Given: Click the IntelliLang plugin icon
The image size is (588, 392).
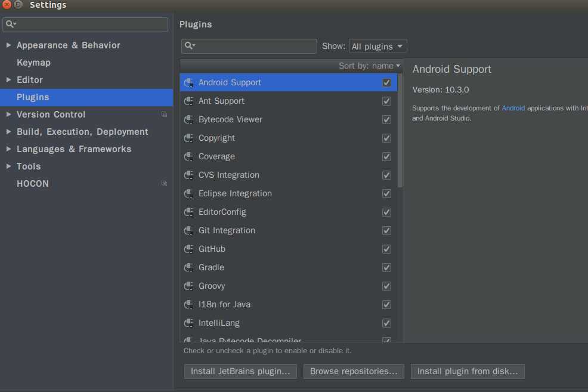Looking at the screenshot, I should point(189,323).
